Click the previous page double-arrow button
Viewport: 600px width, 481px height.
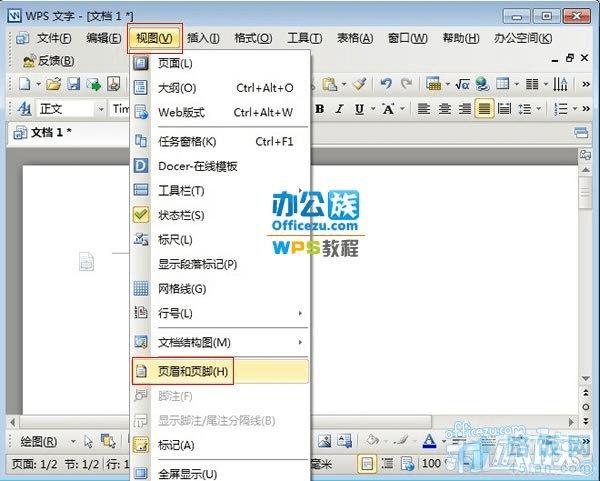pos(585,393)
